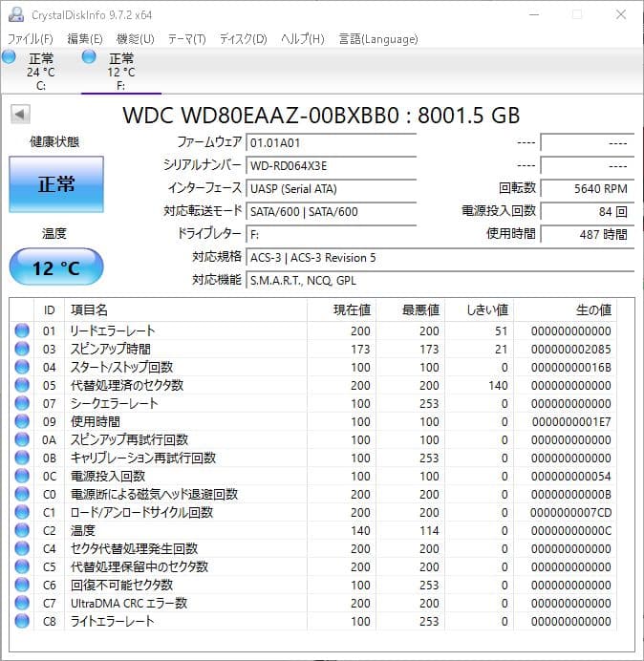The image size is (644, 661).
Task: Close the CrystalDiskInfo window
Action: click(621, 14)
